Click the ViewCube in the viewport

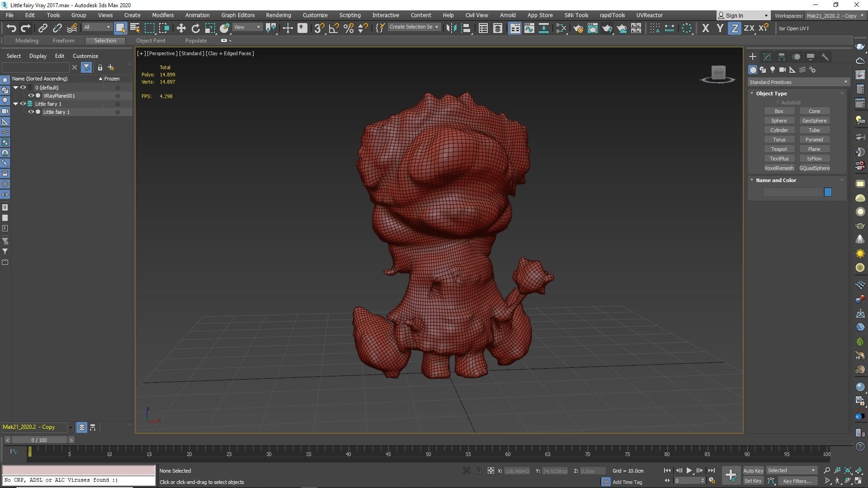click(x=718, y=74)
